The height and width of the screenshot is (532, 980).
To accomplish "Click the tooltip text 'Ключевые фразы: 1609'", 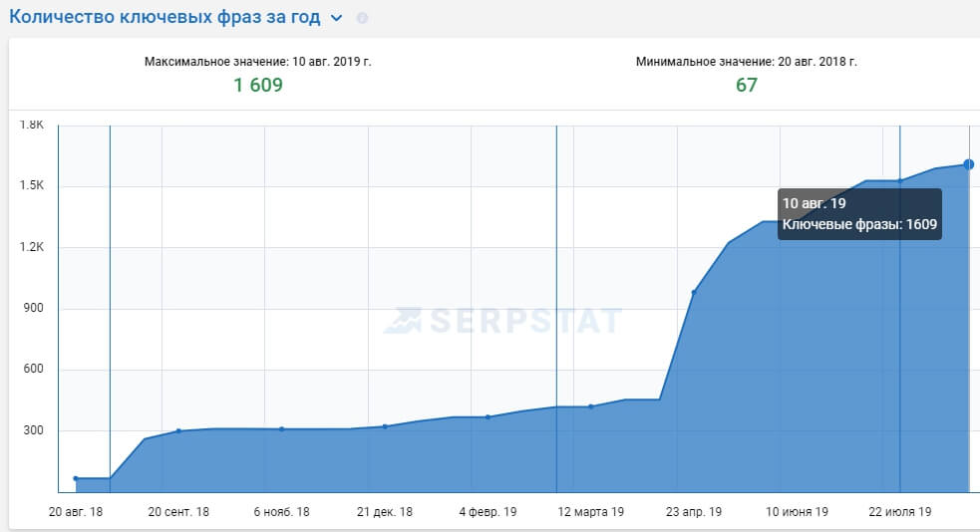I will (859, 224).
